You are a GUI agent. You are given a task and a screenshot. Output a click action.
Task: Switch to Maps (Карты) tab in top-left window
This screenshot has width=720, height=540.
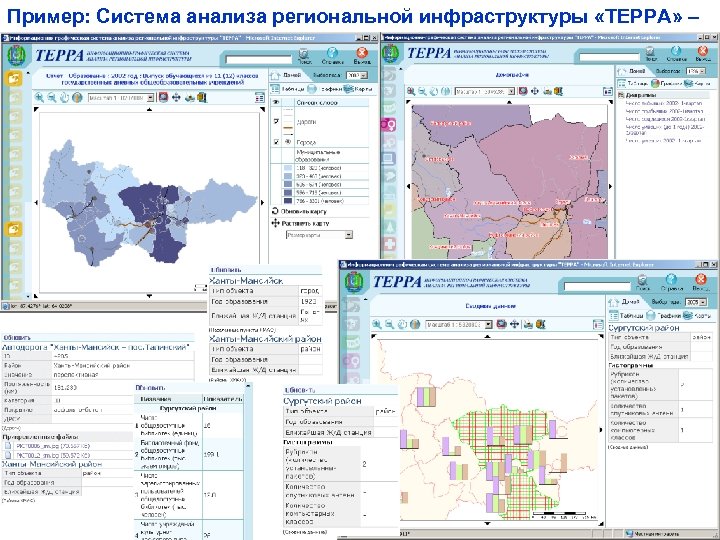(358, 89)
